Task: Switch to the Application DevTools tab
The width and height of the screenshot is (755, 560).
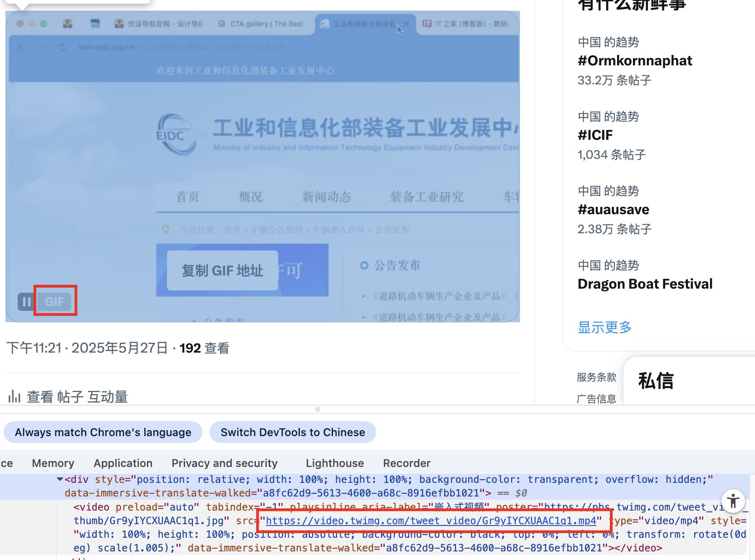Action: (123, 463)
